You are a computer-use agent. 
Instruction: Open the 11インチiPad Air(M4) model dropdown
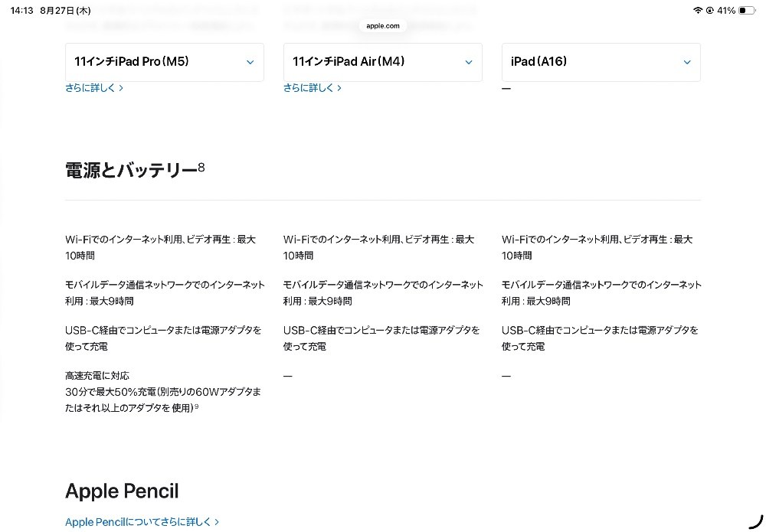[x=382, y=62]
